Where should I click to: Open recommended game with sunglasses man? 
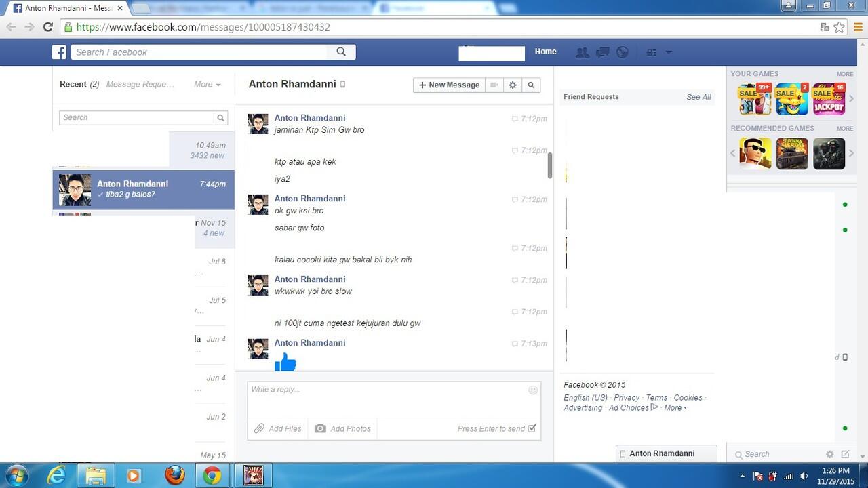(x=755, y=154)
